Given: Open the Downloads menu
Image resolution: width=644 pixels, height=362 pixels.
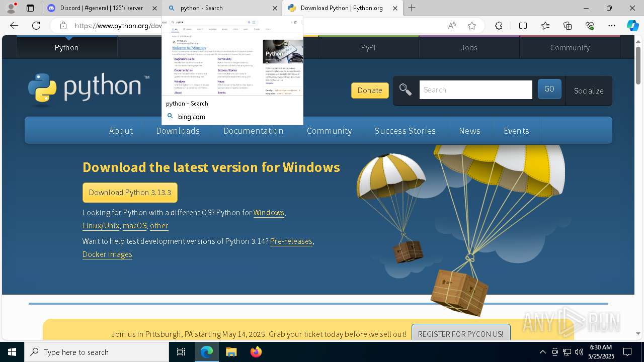Looking at the screenshot, I should tap(178, 131).
